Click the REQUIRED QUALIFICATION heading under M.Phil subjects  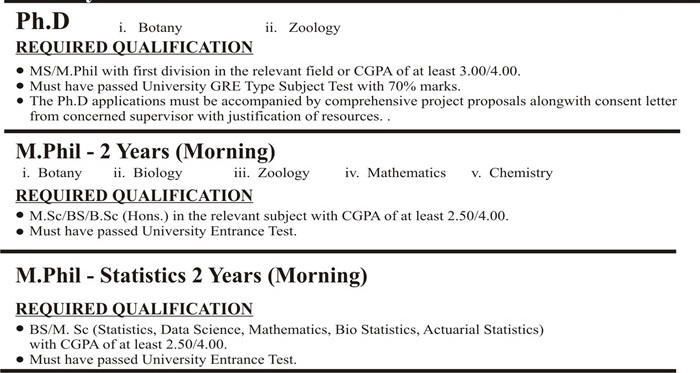pyautogui.click(x=134, y=196)
